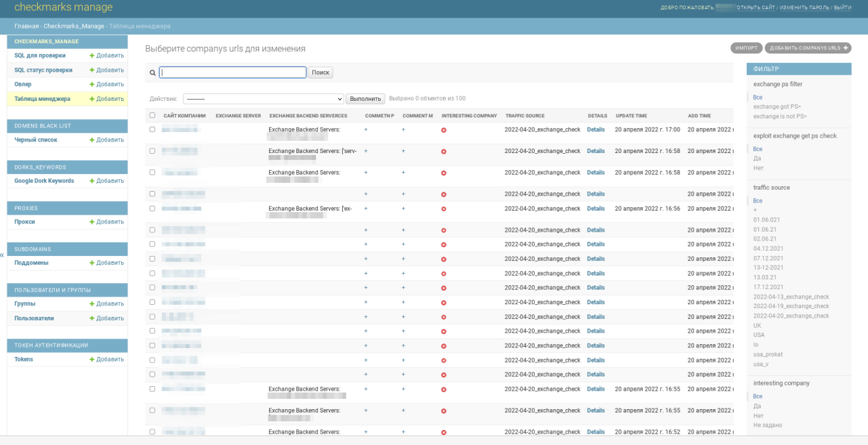
Task: Go to Главная in the breadcrumb
Action: tap(26, 26)
